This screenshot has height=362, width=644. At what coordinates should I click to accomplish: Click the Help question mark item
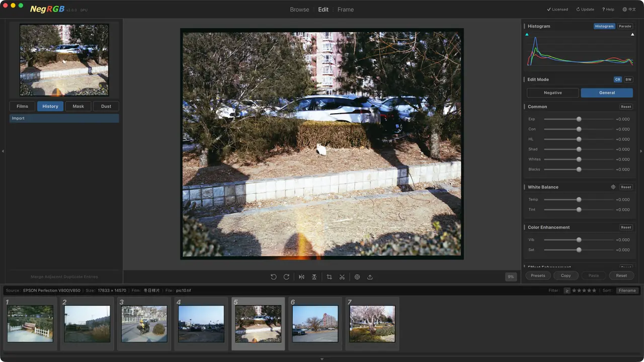point(608,10)
